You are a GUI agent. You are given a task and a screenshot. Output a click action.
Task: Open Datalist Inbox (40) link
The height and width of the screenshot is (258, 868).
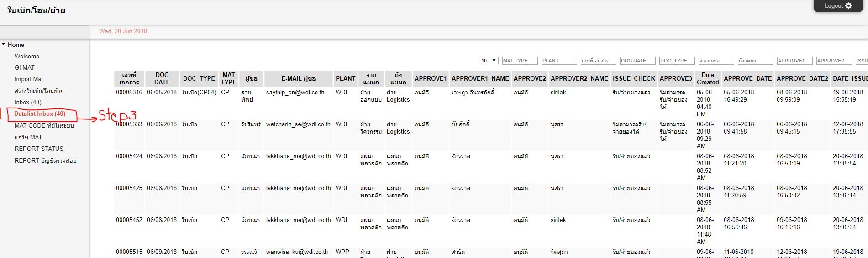click(40, 114)
